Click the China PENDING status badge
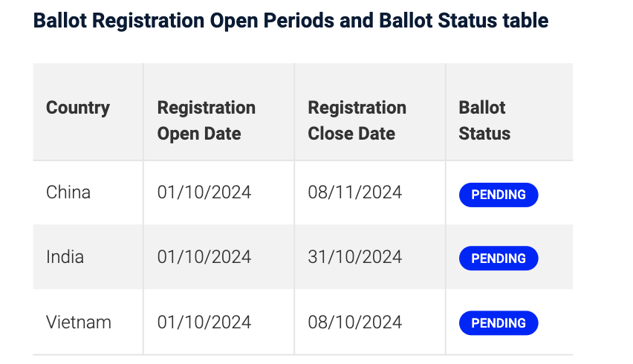Screen dimensions: 633x364 pos(499,195)
